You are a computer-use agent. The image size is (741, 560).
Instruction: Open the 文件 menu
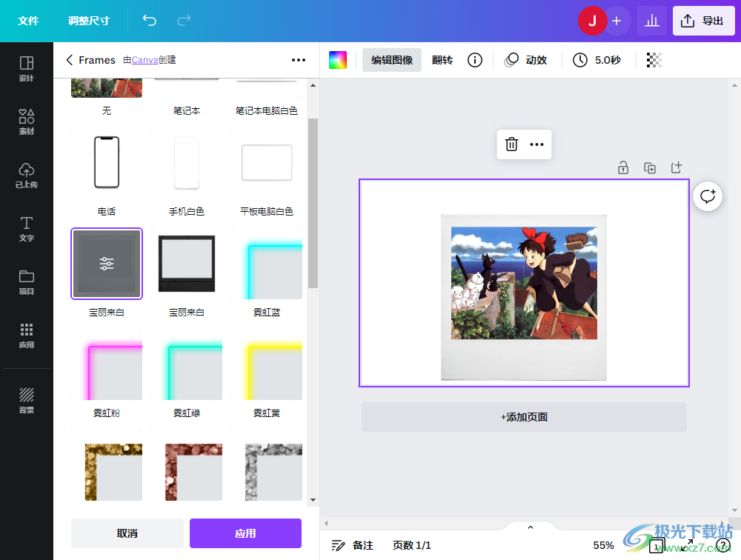(28, 21)
